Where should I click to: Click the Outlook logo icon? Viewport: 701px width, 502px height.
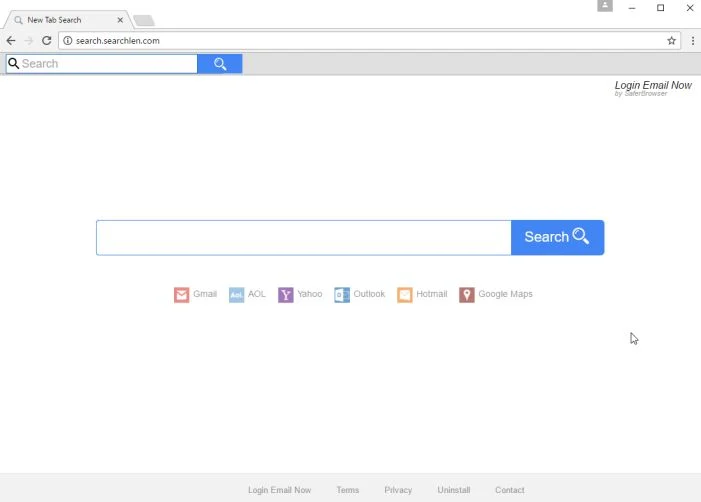pos(342,295)
